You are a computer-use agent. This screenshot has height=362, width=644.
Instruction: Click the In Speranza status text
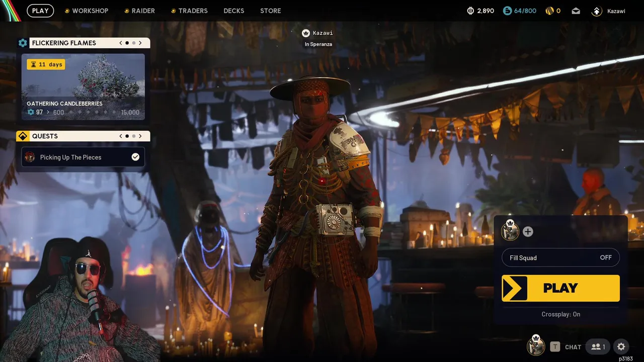pyautogui.click(x=318, y=44)
